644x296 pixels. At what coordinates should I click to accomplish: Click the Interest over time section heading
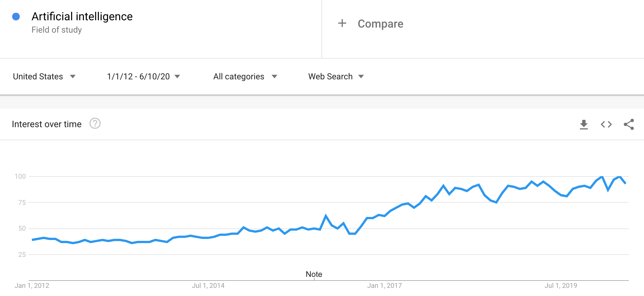point(47,124)
